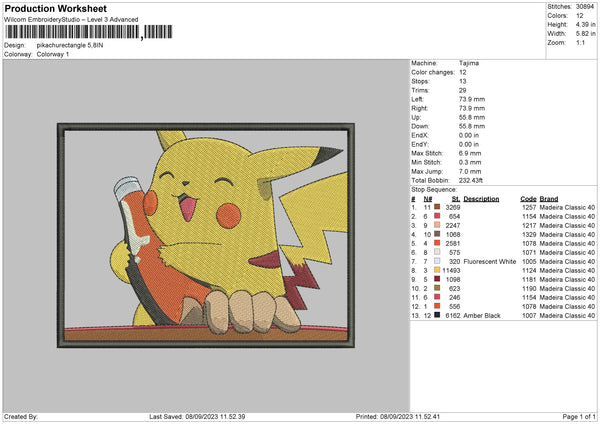Click the Pikachu embroidery design preview
The width and height of the screenshot is (600, 424).
click(x=206, y=235)
